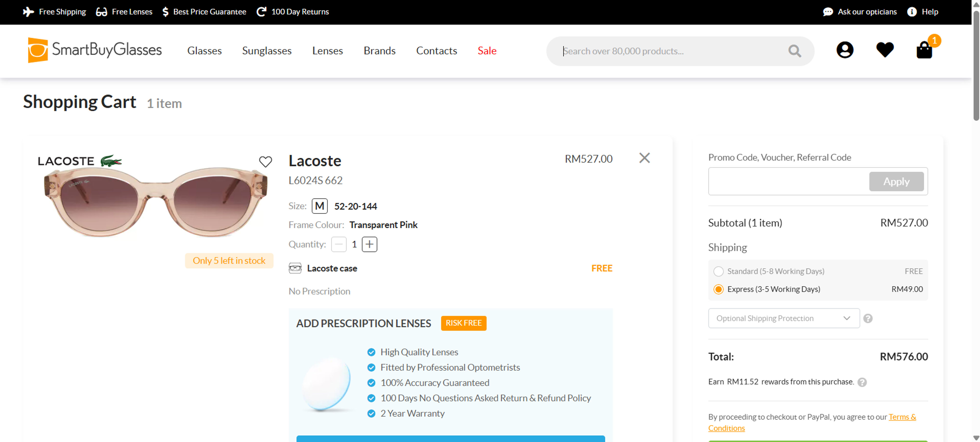Image resolution: width=980 pixels, height=442 pixels.
Task: Click the ADD PRESCRIPTION LENSES heading
Action: click(x=363, y=323)
